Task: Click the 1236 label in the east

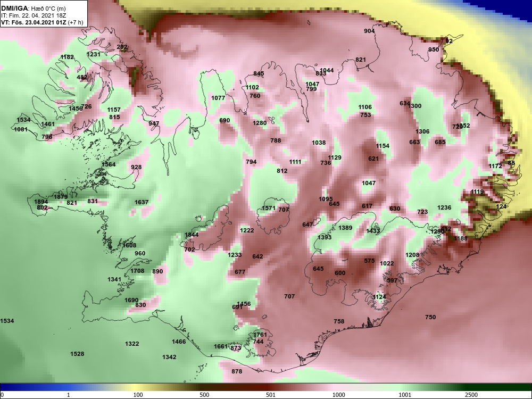Action: tap(444, 207)
